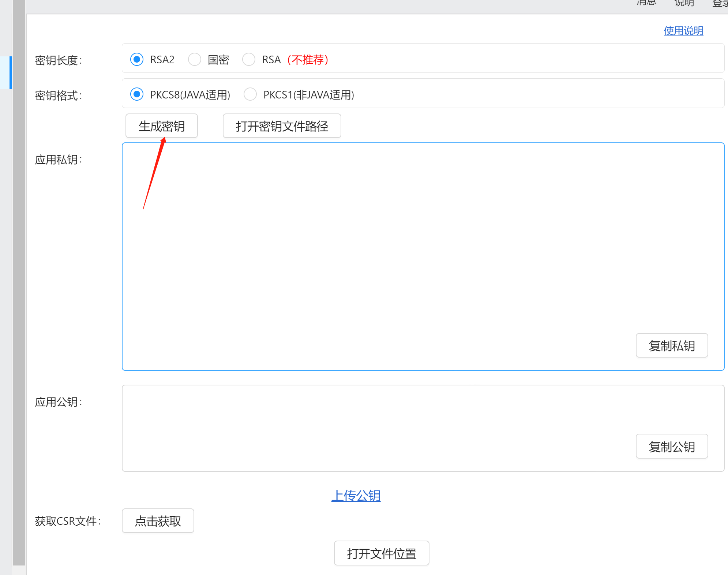Open the 说明 menu item

(x=684, y=3)
